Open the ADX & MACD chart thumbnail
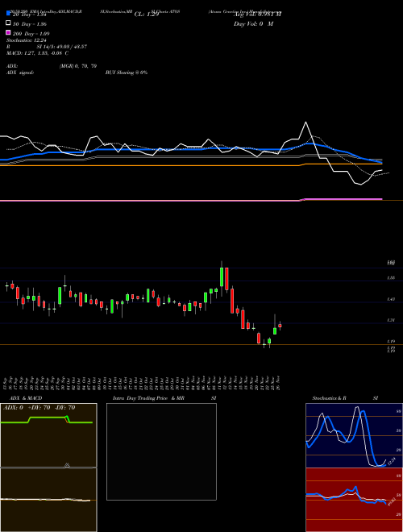 coord(48,468)
